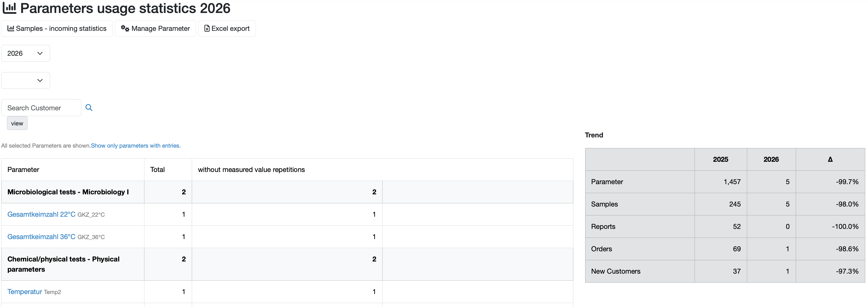Select Chemical/physical tests - Physical parameters row

coord(63,264)
